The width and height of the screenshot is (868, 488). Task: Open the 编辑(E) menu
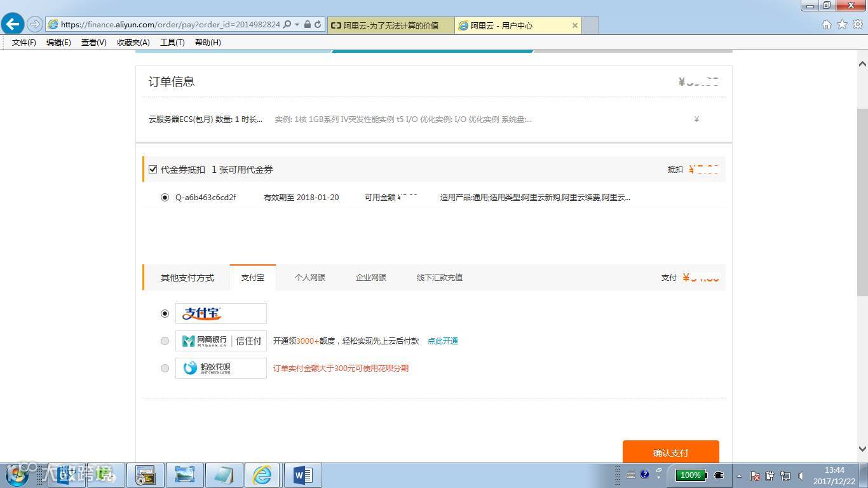click(58, 43)
